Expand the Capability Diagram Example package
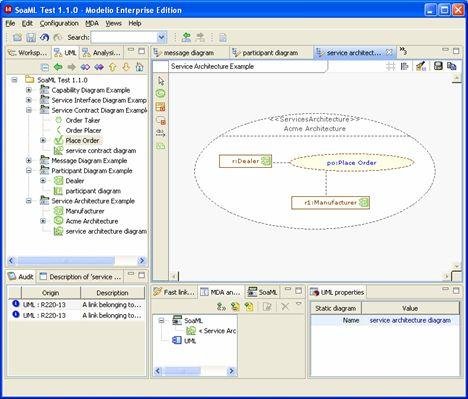Viewport: 468px width, 399px height. click(x=29, y=90)
